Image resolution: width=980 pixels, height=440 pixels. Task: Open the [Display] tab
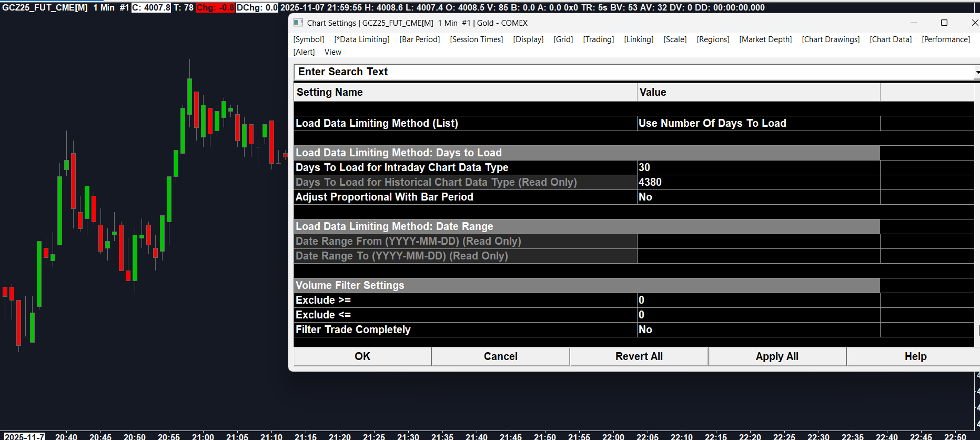click(528, 39)
